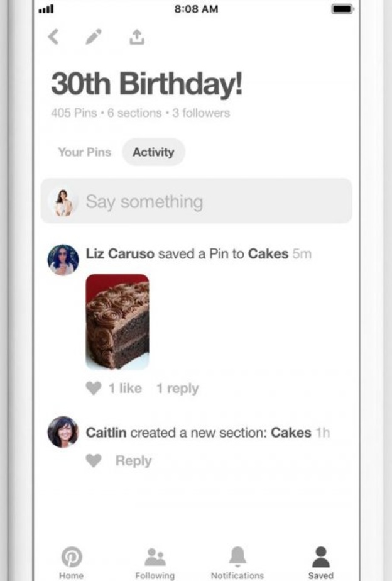Switch to Your Pins tab
The height and width of the screenshot is (581, 392).
84,152
